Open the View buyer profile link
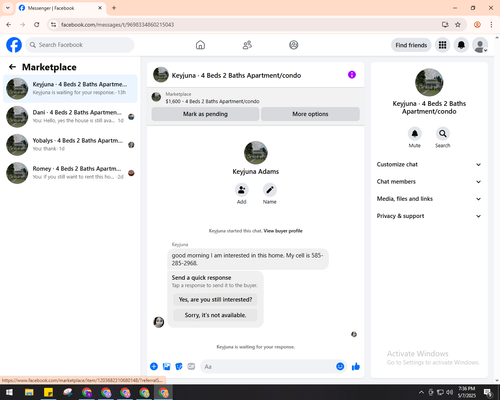 [x=283, y=231]
